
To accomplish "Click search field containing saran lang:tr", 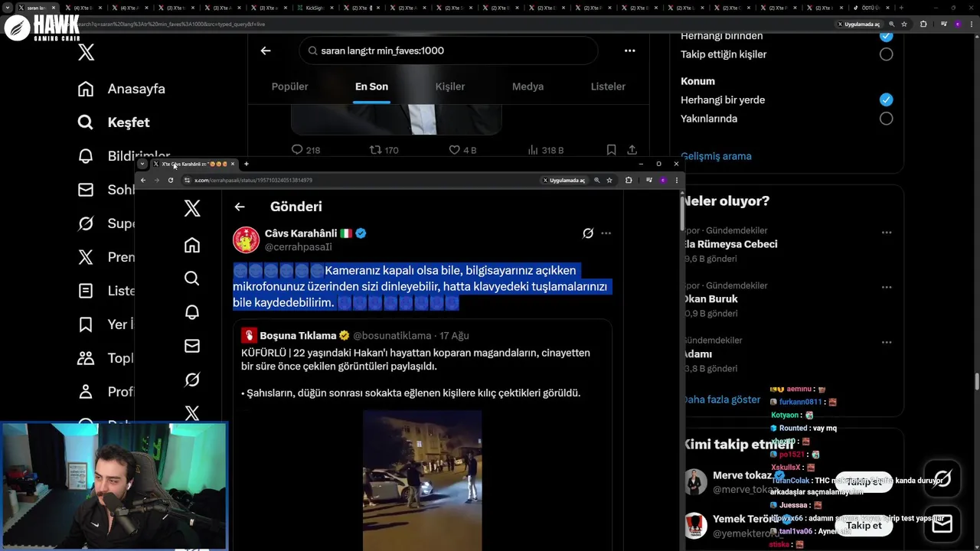I will pyautogui.click(x=449, y=51).
